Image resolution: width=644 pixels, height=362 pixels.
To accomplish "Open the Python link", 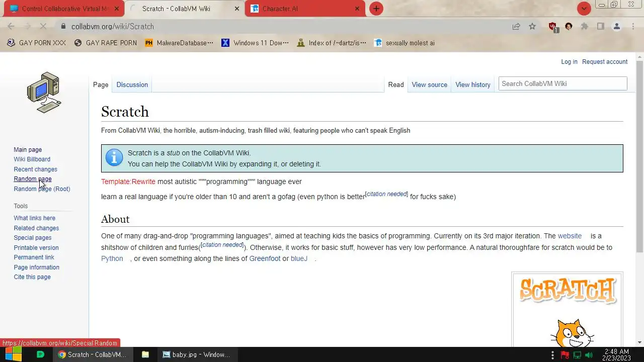I will click(x=112, y=258).
